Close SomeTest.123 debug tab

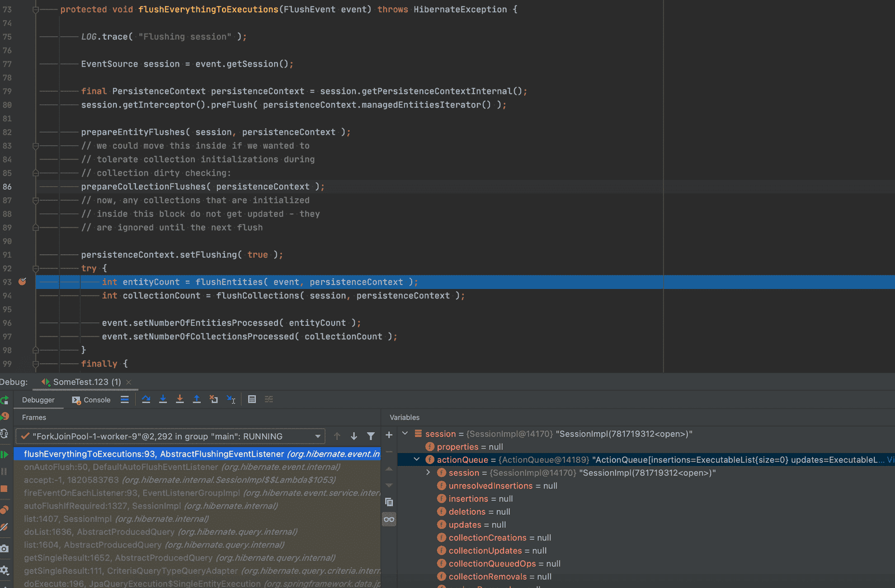(129, 382)
